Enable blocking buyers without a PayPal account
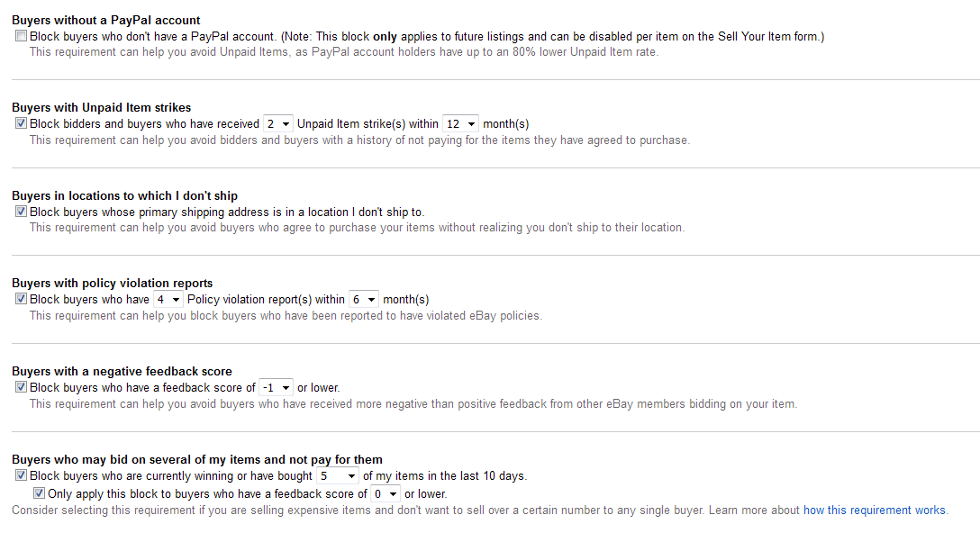Screen dimensions: 980x533 pyautogui.click(x=22, y=36)
